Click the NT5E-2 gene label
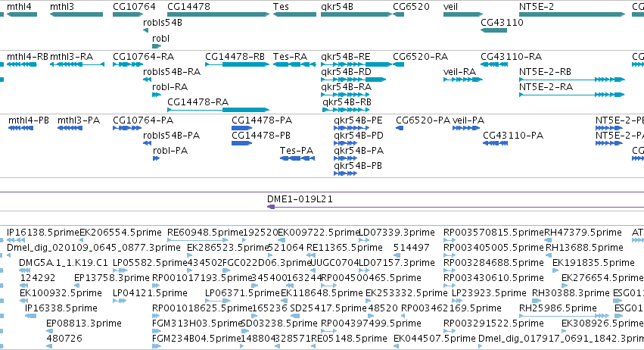This screenshot has width=644, height=350. pyautogui.click(x=537, y=7)
